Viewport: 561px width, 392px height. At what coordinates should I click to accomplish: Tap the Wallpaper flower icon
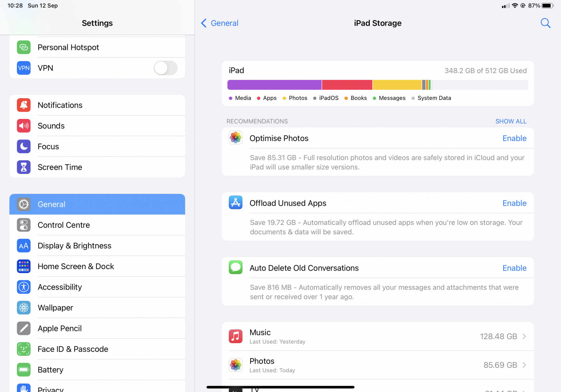coord(24,308)
